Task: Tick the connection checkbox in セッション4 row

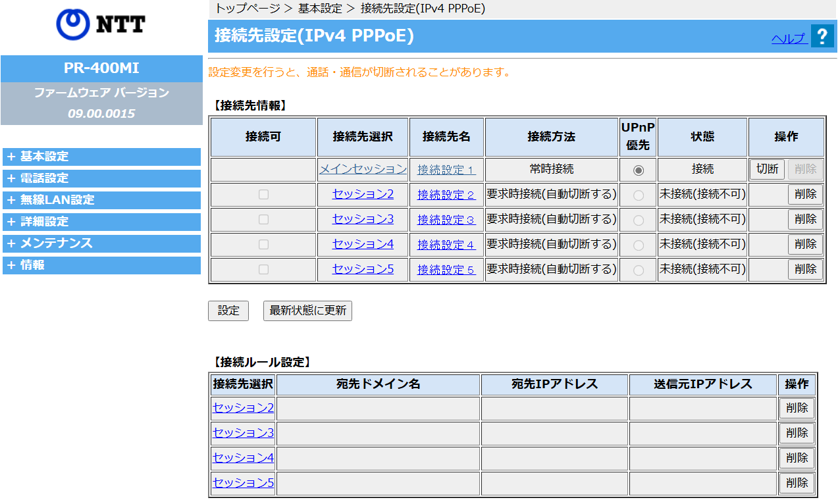Action: (263, 245)
